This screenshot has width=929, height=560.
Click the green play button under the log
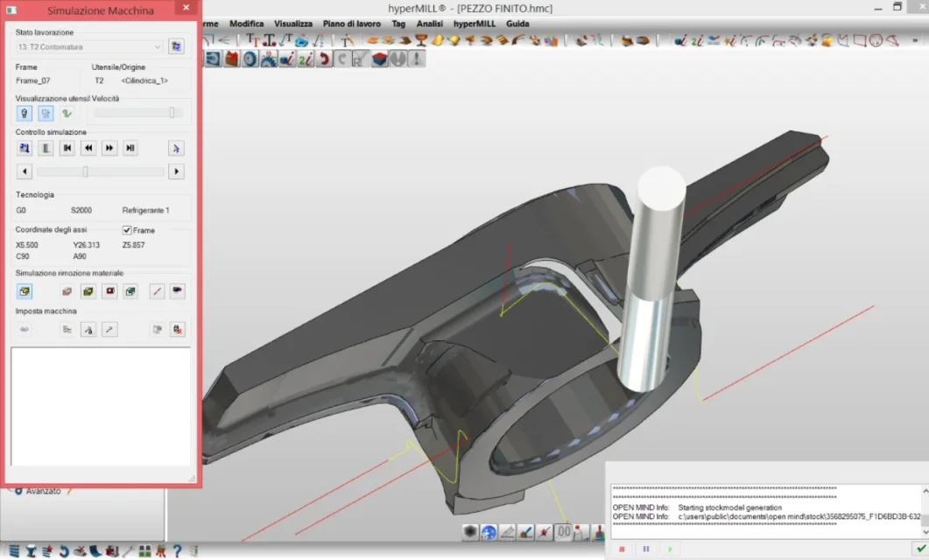pos(670,549)
